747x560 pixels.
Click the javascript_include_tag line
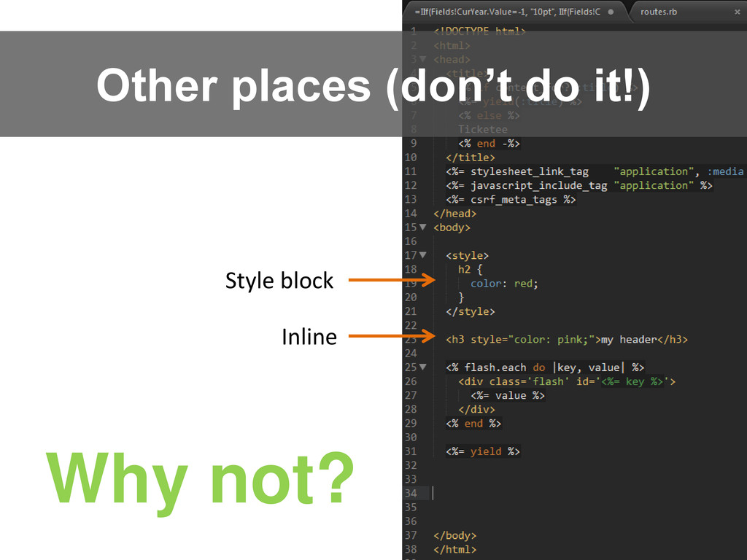[538, 185]
